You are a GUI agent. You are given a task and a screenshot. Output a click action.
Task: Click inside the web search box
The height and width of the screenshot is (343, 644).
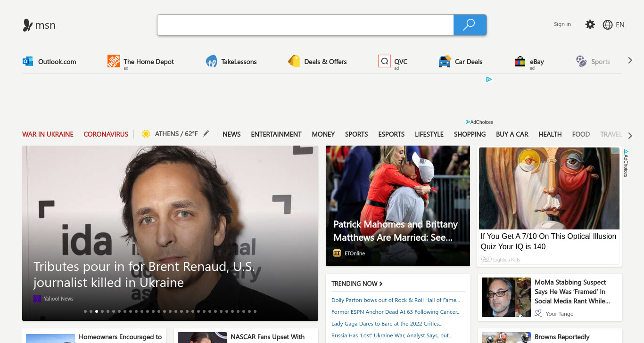tap(305, 25)
